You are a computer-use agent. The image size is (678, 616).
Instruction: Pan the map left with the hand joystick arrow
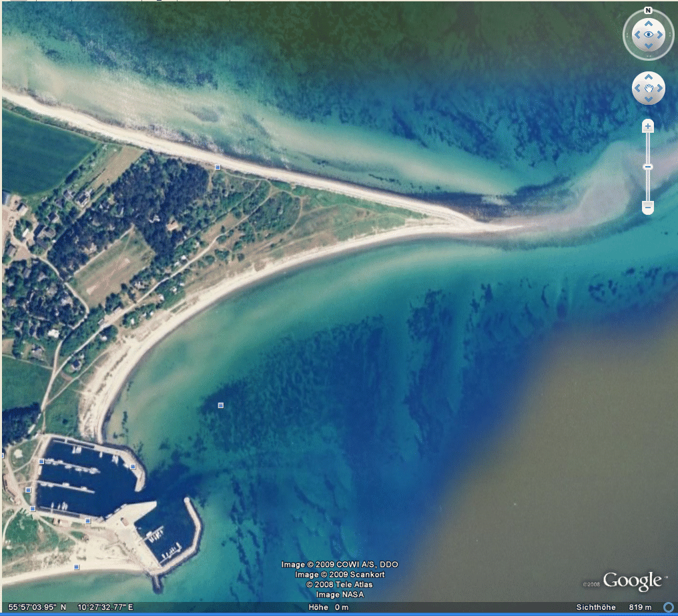[x=637, y=88]
